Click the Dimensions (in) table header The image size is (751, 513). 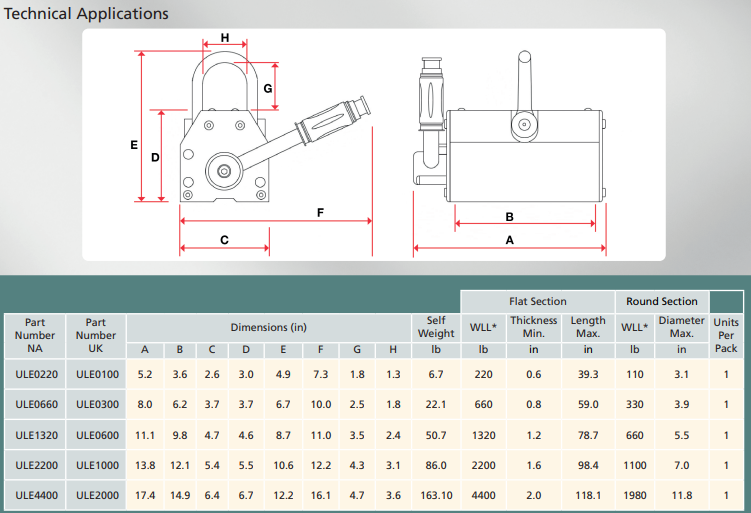point(268,327)
